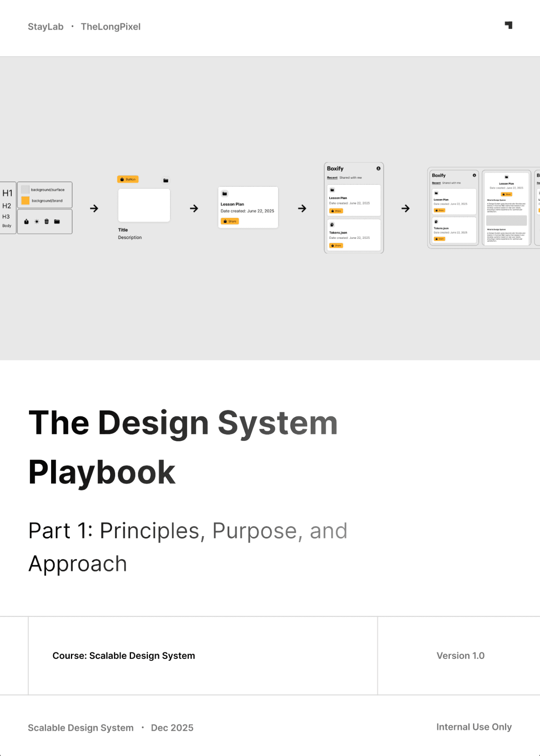Click the first arrow after the tokens box
Viewport: 540px width, 756px height.
click(x=94, y=209)
